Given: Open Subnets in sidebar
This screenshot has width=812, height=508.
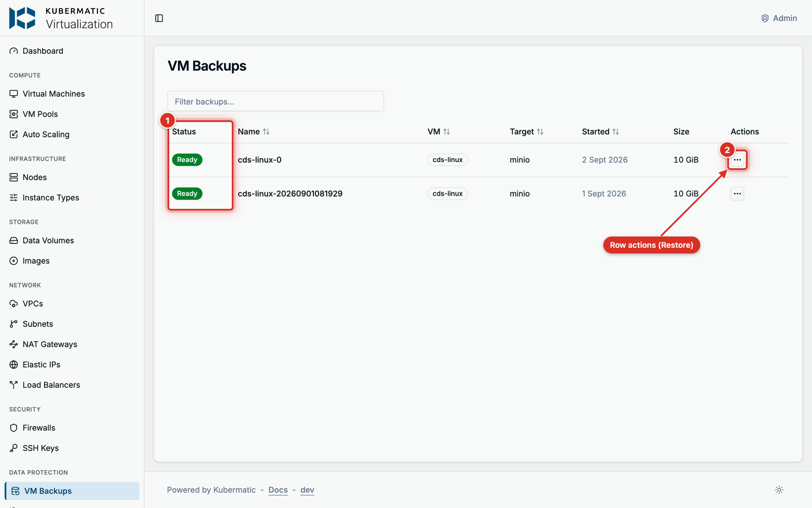Looking at the screenshot, I should 72,324.
